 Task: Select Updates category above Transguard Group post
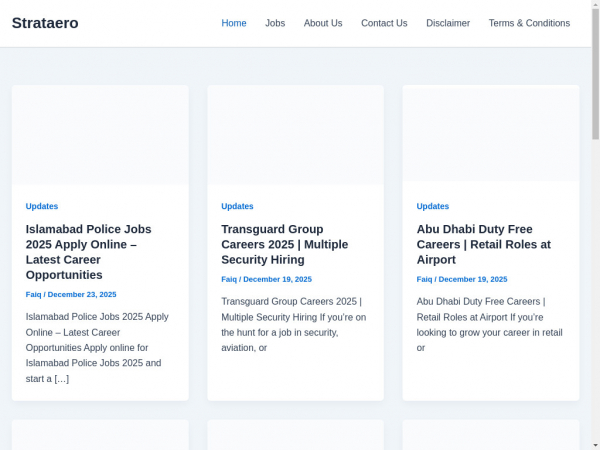click(x=237, y=206)
